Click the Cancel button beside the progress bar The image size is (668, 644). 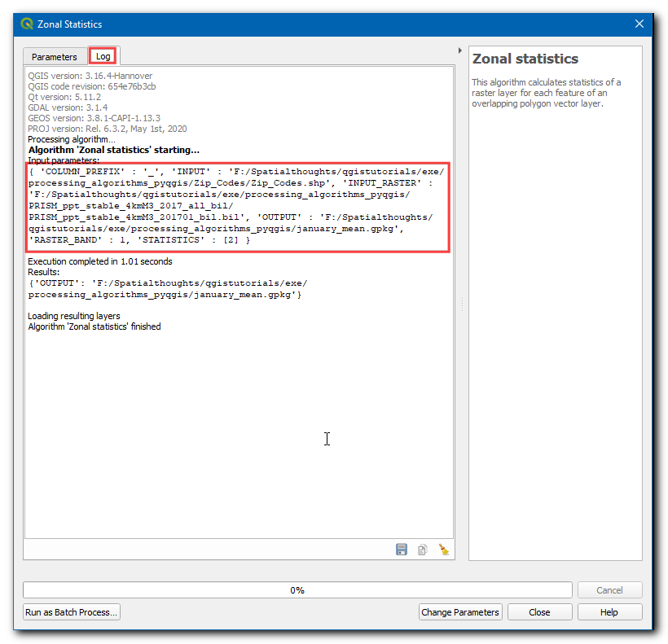coord(609,590)
